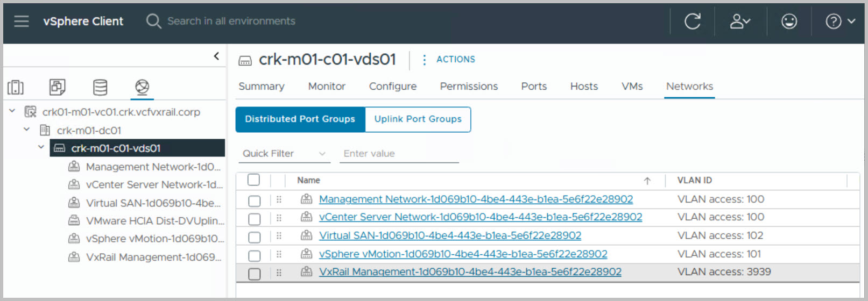The image size is (868, 301).
Task: Collapse the crk-m01-dc01 datacenter tree node
Action: point(26,130)
